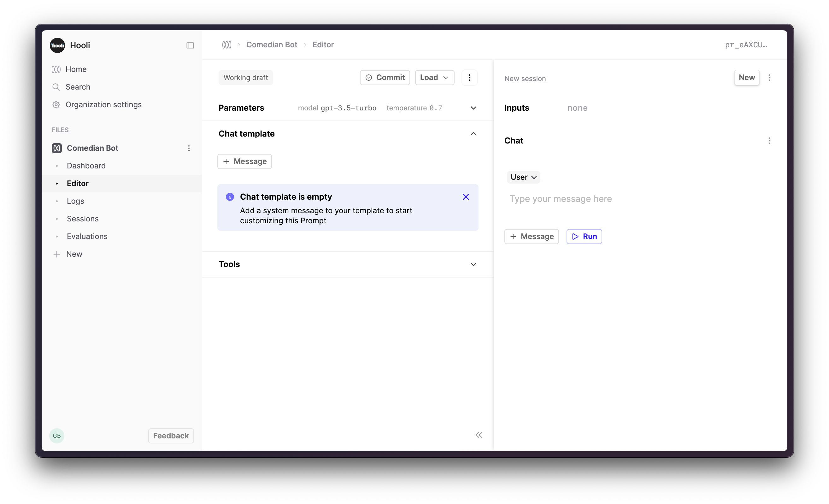Open the kebab menu beside Load
Viewport: 829px width, 504px height.
click(470, 77)
